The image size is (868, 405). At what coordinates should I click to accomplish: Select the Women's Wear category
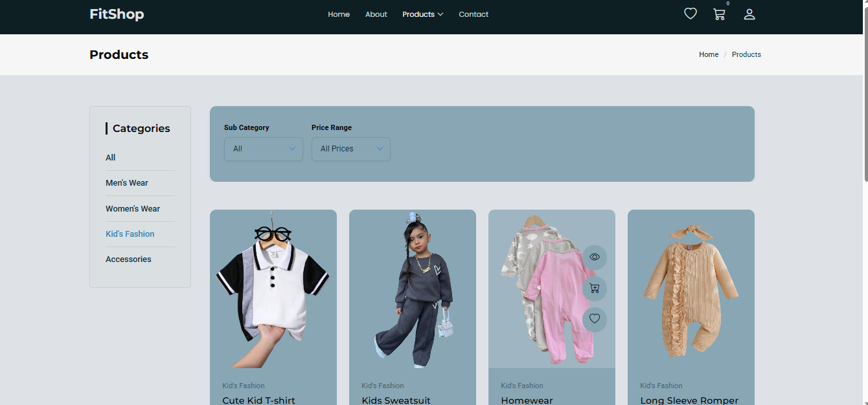click(133, 209)
